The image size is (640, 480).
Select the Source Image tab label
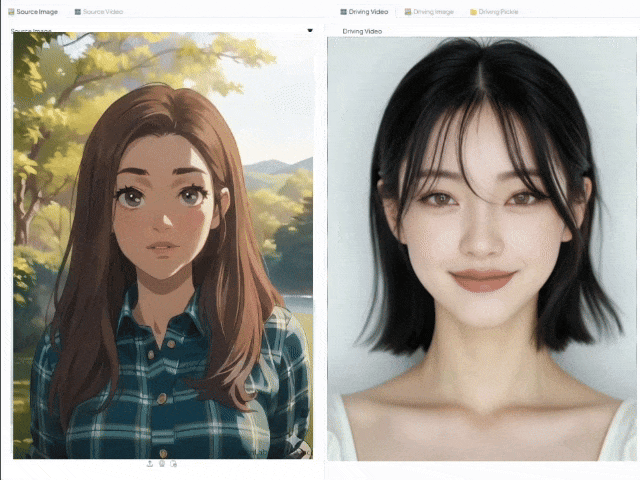coord(37,11)
